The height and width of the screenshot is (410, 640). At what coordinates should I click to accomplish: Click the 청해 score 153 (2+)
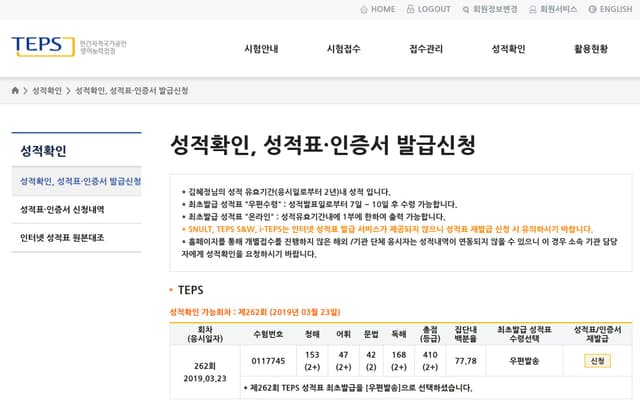coord(312,361)
